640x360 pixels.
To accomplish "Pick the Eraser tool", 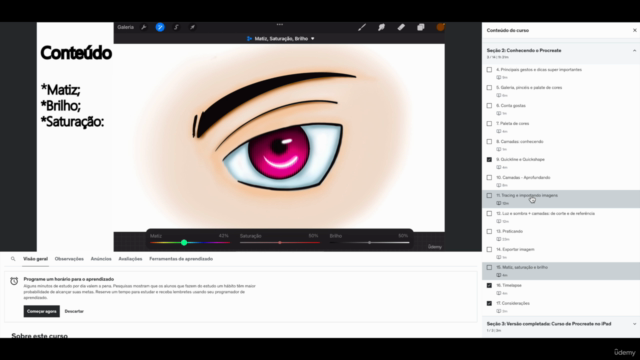I will tap(401, 27).
